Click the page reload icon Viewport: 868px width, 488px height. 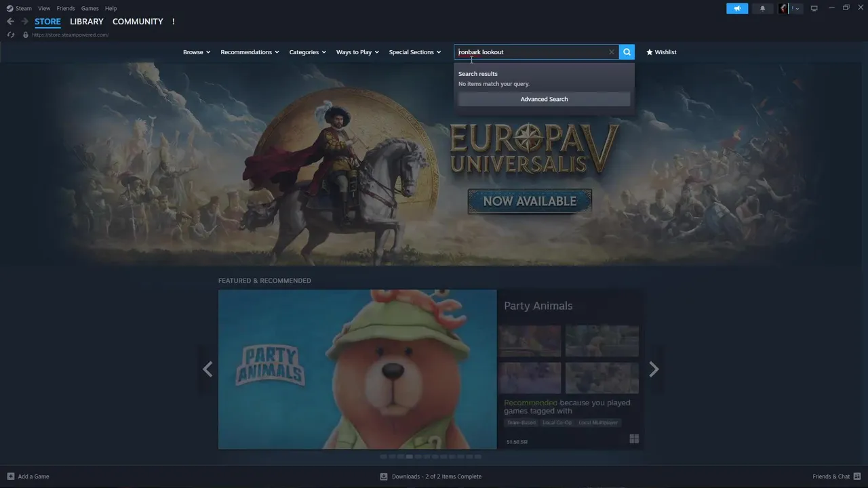point(11,35)
